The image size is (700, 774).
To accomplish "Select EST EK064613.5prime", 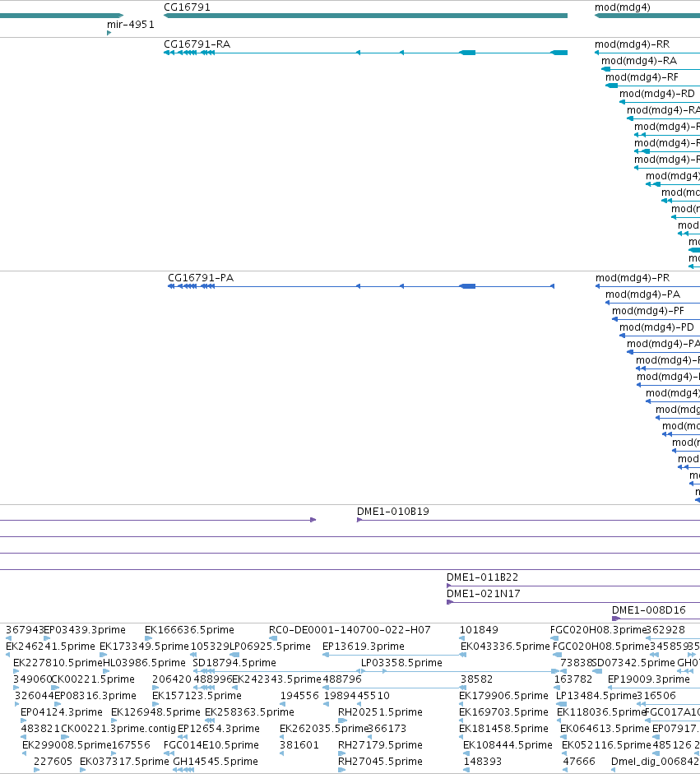I will [x=605, y=729].
